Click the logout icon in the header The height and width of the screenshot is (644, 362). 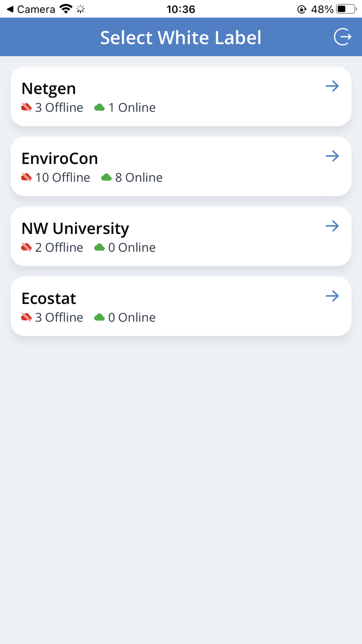[342, 37]
